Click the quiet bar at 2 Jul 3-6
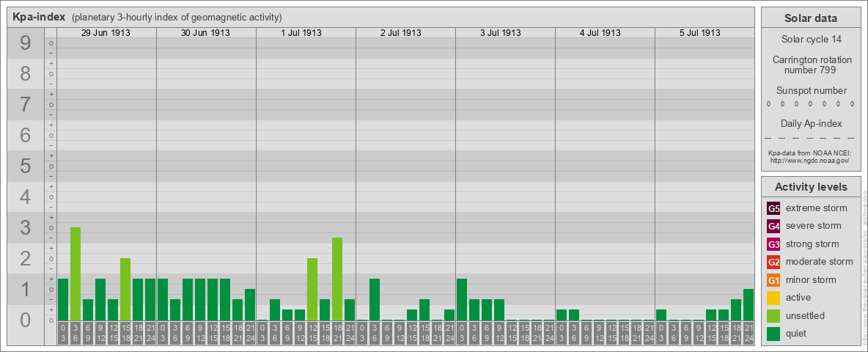868x352 pixels. pos(375,299)
